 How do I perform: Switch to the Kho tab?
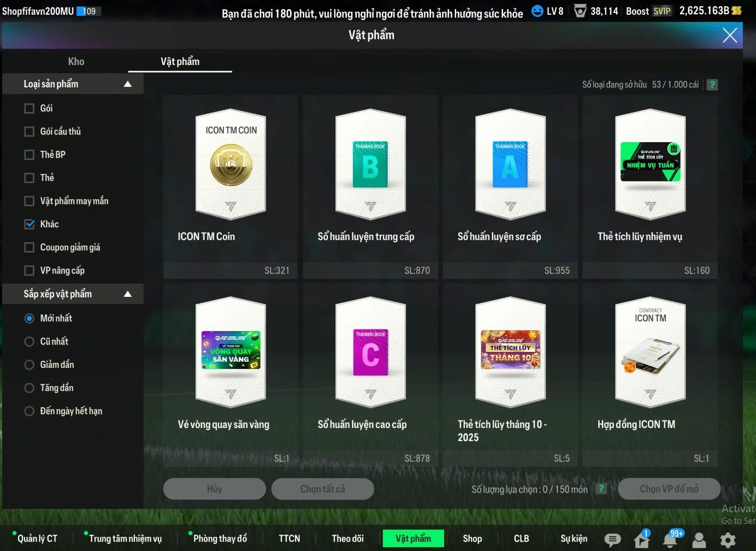click(76, 62)
